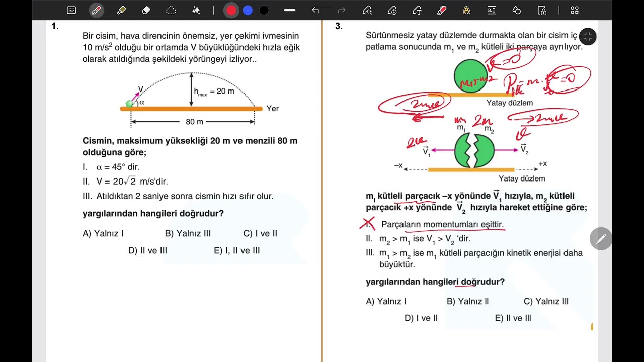Select the text box tool
644x362 pixels.
(x=492, y=10)
